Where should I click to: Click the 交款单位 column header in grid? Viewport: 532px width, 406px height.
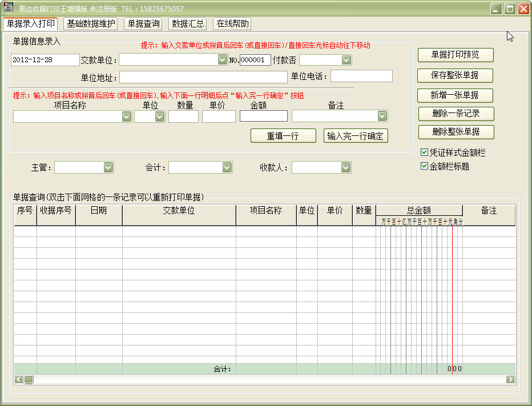[179, 215]
